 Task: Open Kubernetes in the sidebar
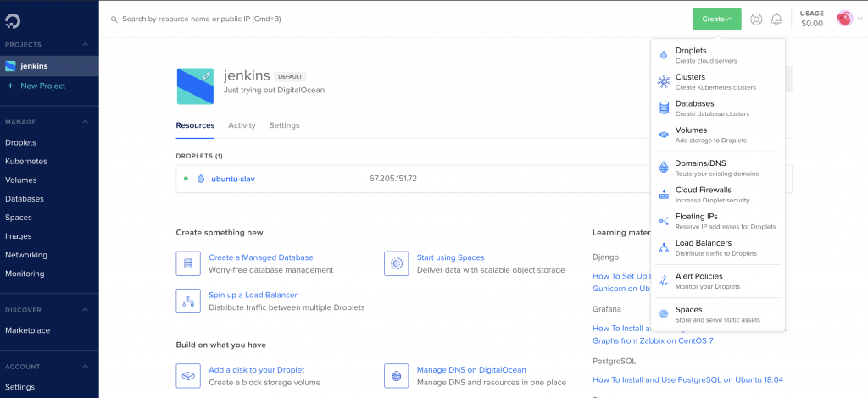tap(26, 162)
